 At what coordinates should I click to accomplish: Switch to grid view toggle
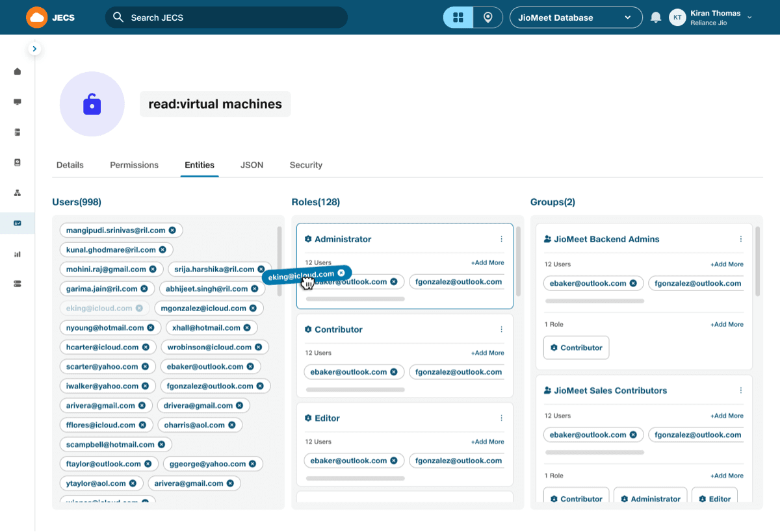pyautogui.click(x=458, y=18)
